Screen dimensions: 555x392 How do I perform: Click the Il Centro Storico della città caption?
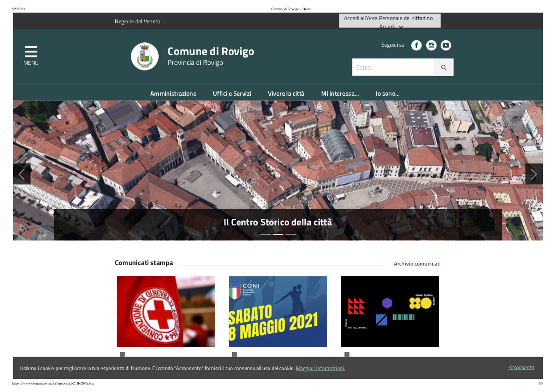tap(278, 222)
